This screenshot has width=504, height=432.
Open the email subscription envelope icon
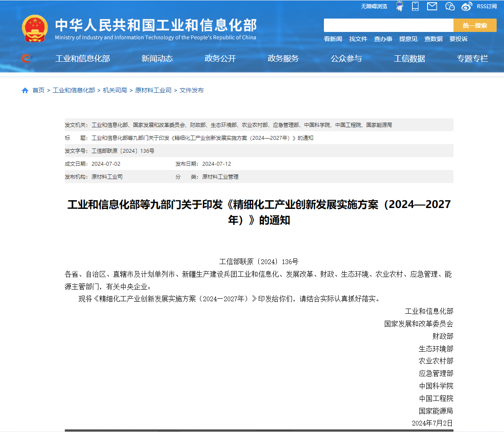coord(432,6)
